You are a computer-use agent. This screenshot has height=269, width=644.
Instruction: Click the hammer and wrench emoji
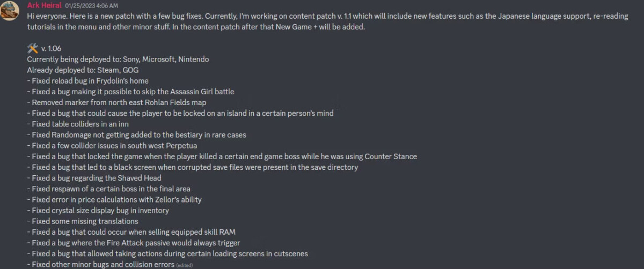(32, 48)
